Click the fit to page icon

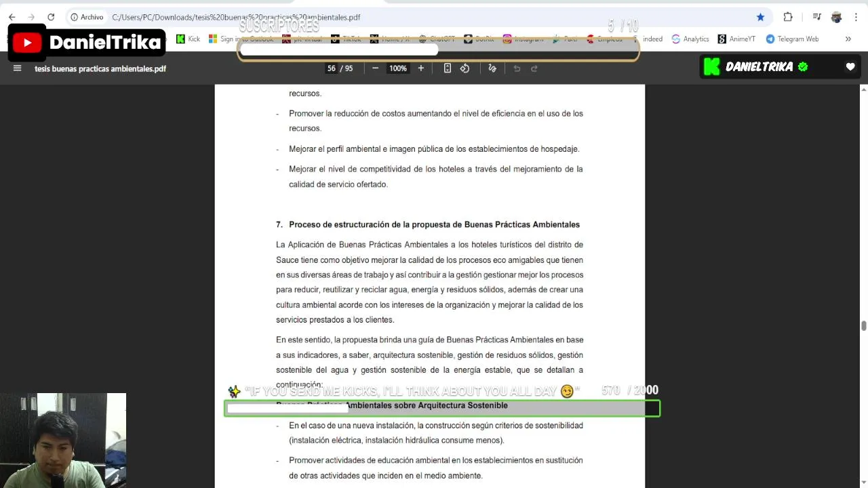click(447, 68)
